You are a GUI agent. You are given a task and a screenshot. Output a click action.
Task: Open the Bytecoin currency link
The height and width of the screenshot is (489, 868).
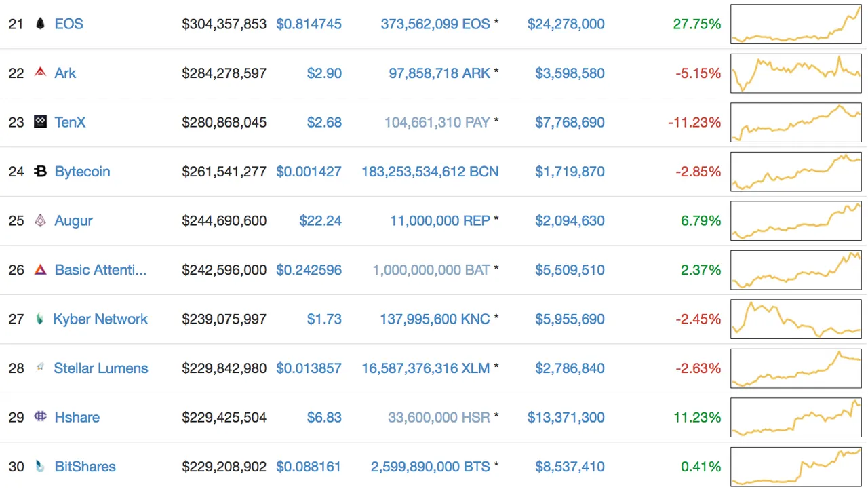[82, 172]
